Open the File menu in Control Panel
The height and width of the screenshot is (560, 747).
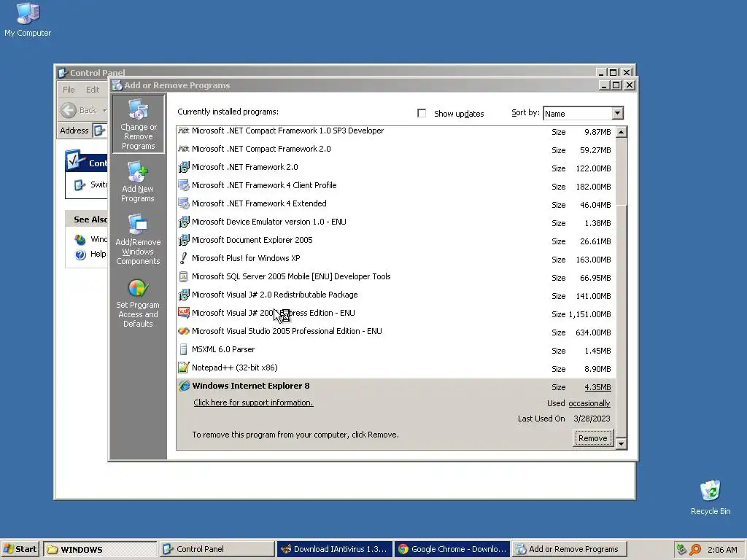point(69,90)
